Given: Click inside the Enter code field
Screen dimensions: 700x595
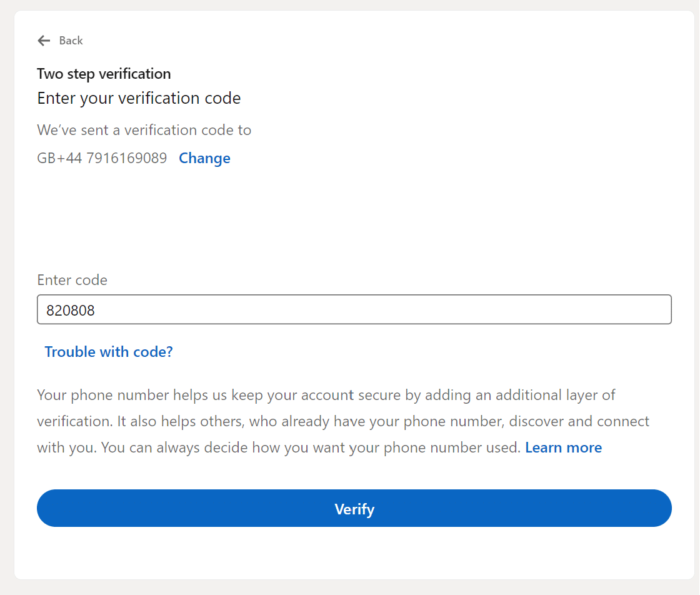Looking at the screenshot, I should coord(354,309).
